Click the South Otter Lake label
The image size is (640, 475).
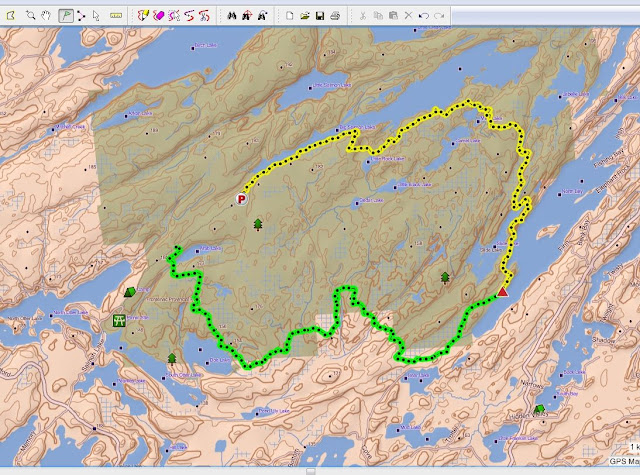(x=183, y=375)
